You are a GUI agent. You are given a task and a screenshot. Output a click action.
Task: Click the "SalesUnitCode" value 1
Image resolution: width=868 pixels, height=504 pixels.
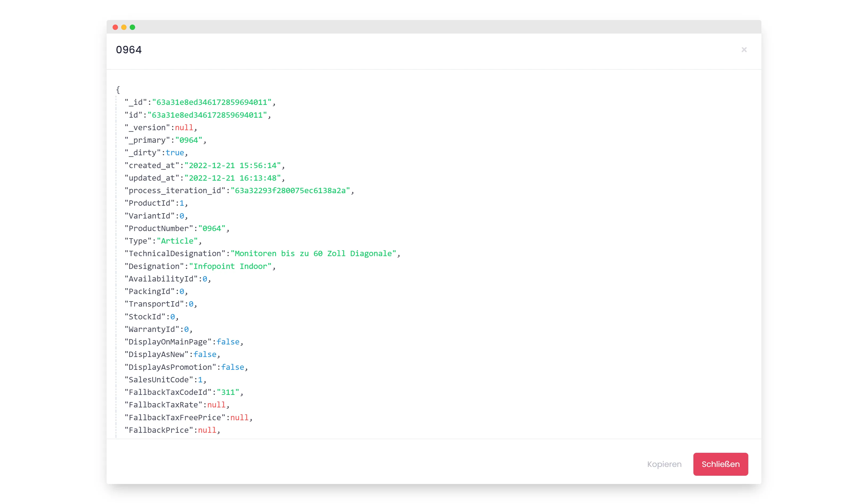click(x=200, y=380)
